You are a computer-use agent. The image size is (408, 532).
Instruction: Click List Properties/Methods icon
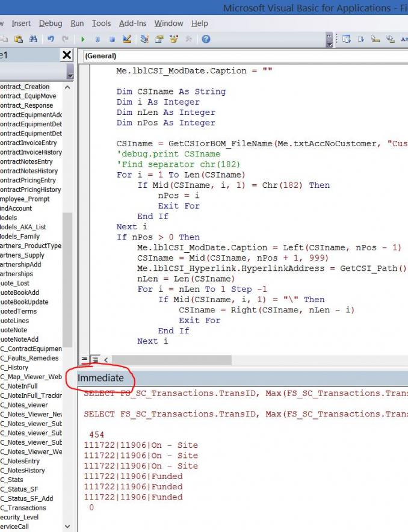[346, 39]
